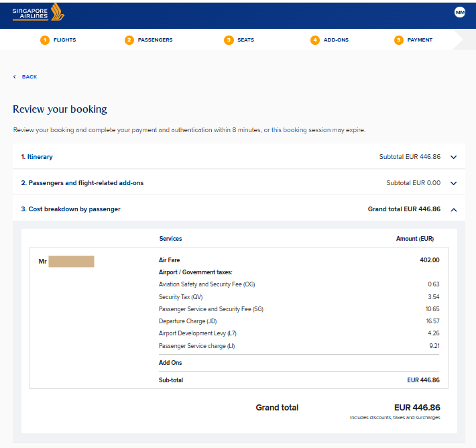Screen dimensions: 476x448
Task: Click the back arrow chevron icon
Action: pyautogui.click(x=15, y=77)
